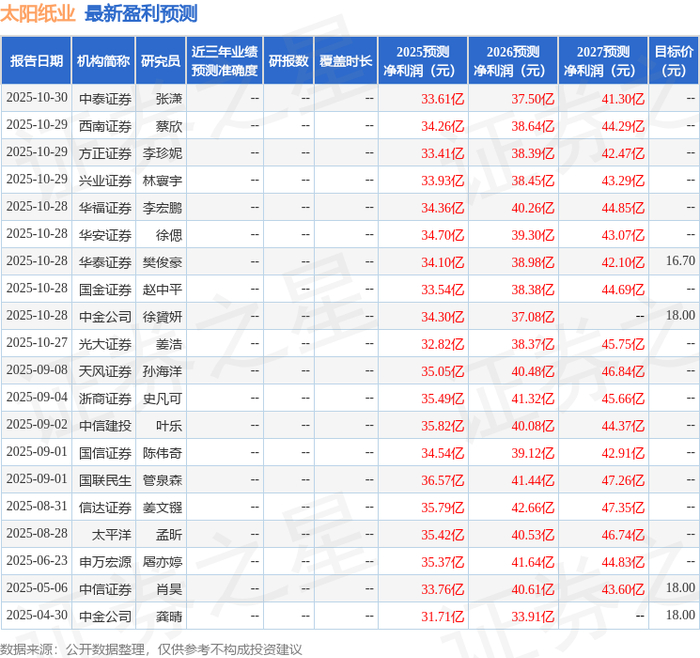Click analyst name 李珍妮
700x658 pixels.
pyautogui.click(x=162, y=153)
